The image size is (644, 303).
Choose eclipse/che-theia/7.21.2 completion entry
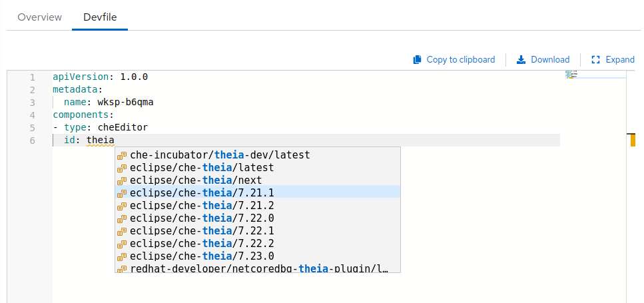point(202,206)
